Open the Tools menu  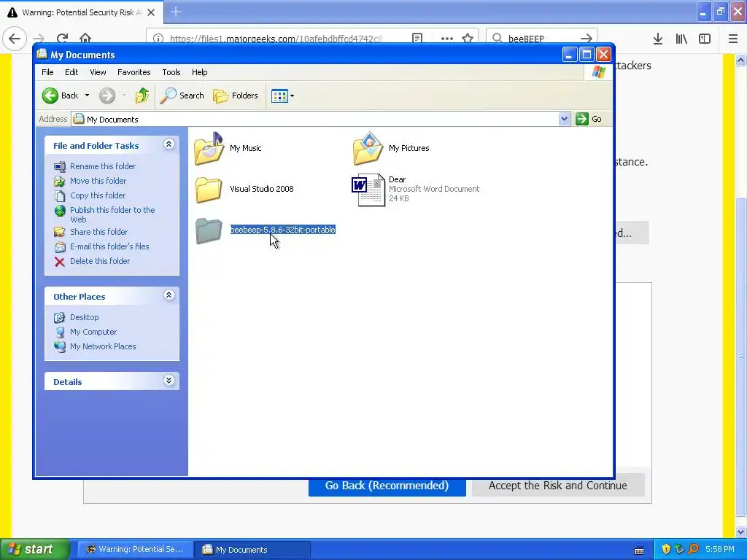[171, 72]
